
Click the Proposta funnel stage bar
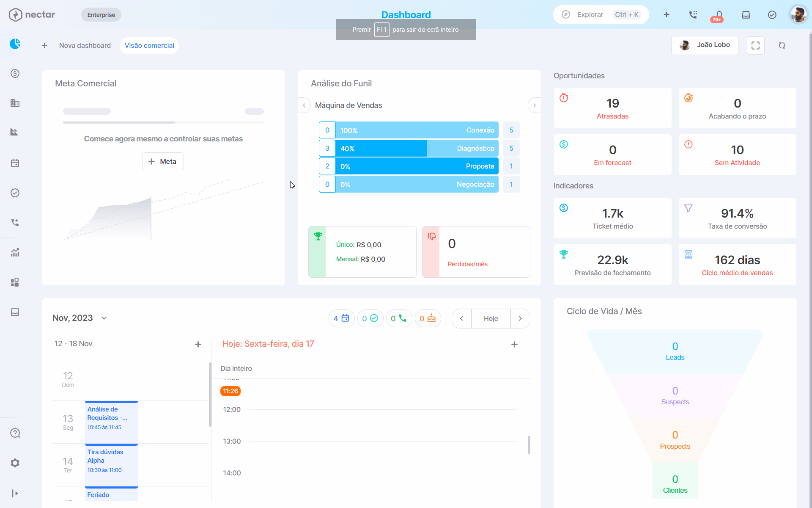pos(417,166)
